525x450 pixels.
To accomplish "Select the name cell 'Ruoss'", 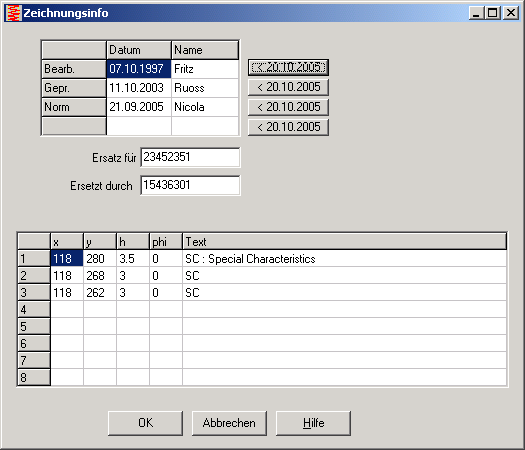I will [205, 88].
